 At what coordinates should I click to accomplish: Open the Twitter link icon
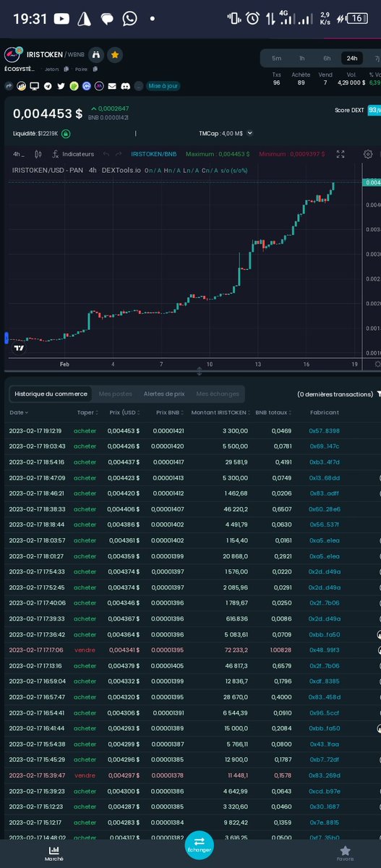61,86
